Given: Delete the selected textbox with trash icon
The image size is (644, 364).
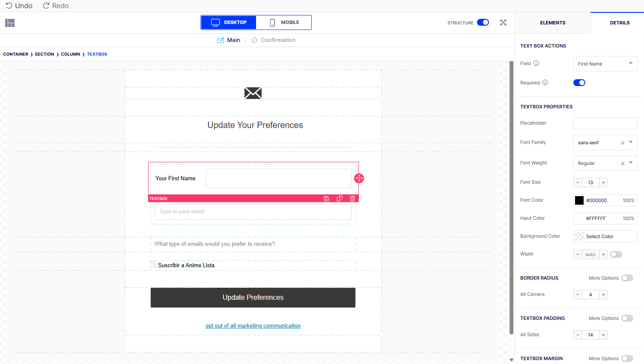Looking at the screenshot, I should [x=352, y=199].
